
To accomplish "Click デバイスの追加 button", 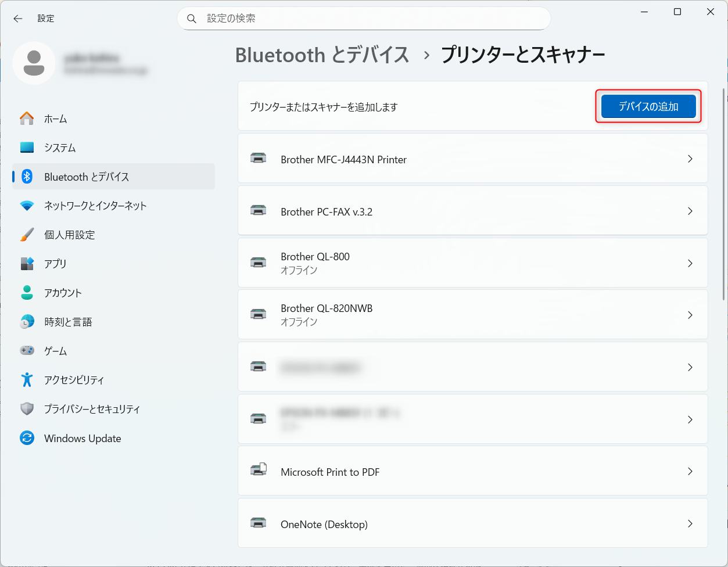I will coord(648,106).
